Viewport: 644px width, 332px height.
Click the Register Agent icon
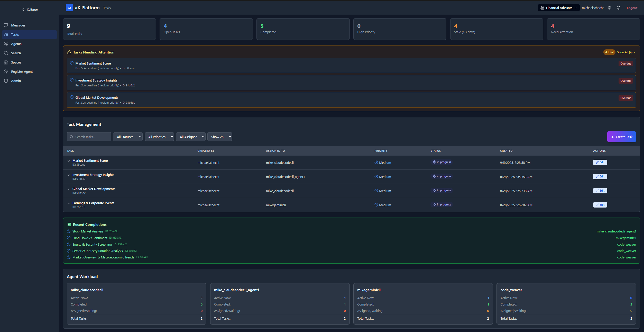click(6, 71)
